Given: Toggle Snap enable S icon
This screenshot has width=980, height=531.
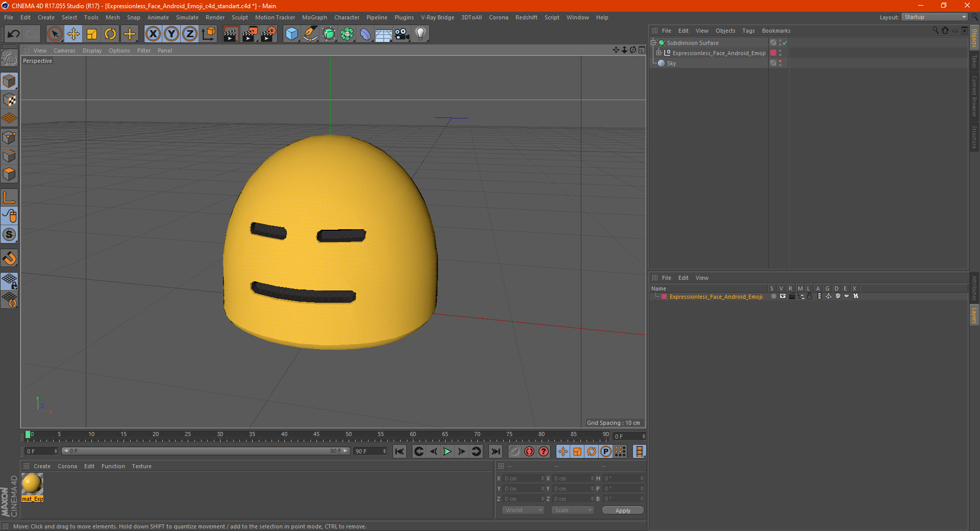Looking at the screenshot, I should coord(9,235).
